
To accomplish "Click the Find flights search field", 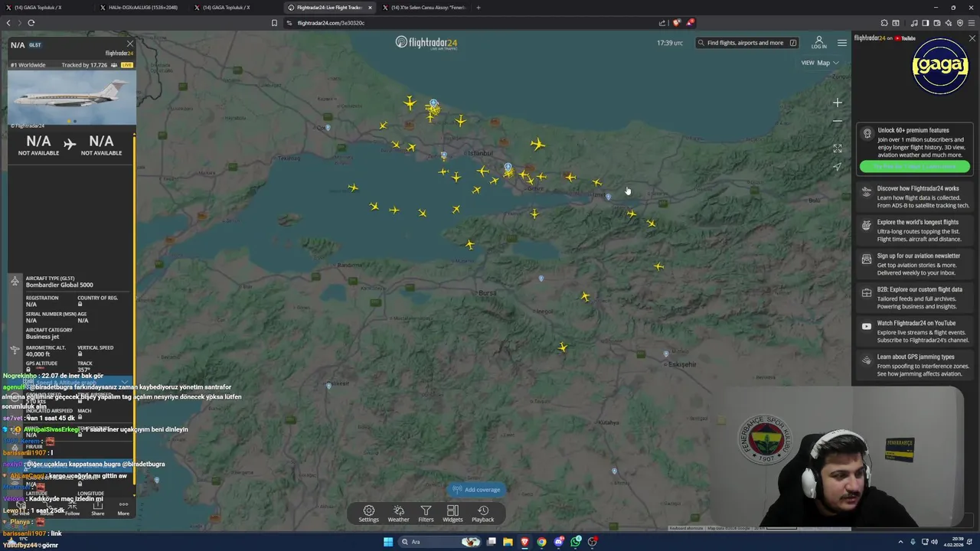I will pyautogui.click(x=747, y=43).
